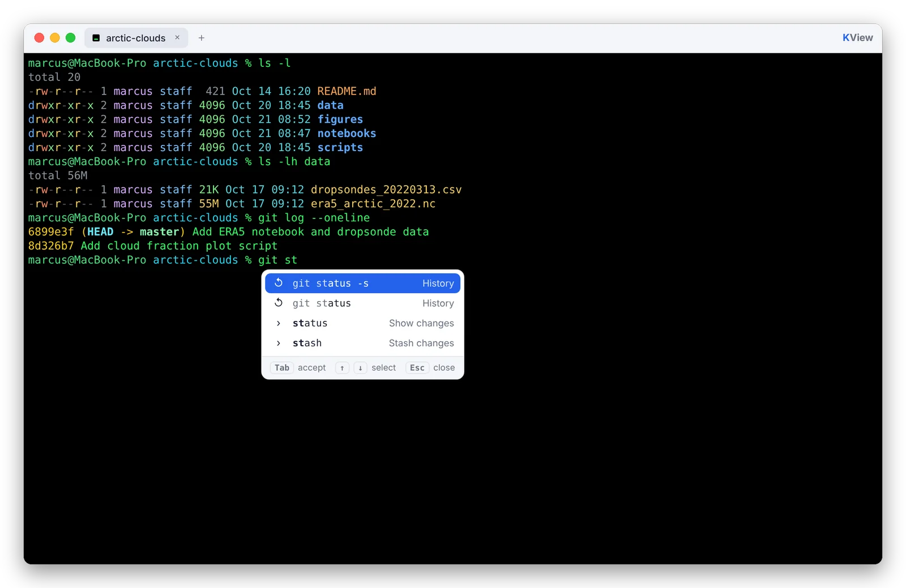
Task: Minimize the window with the yellow button
Action: click(55, 38)
